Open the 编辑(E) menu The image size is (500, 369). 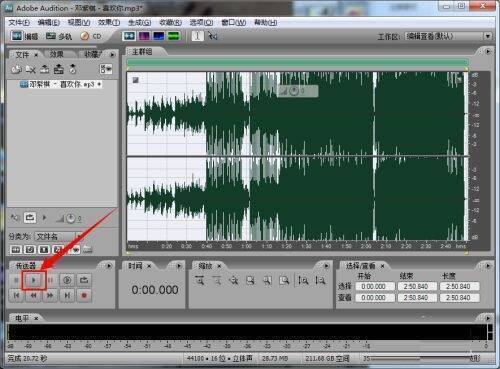click(49, 23)
